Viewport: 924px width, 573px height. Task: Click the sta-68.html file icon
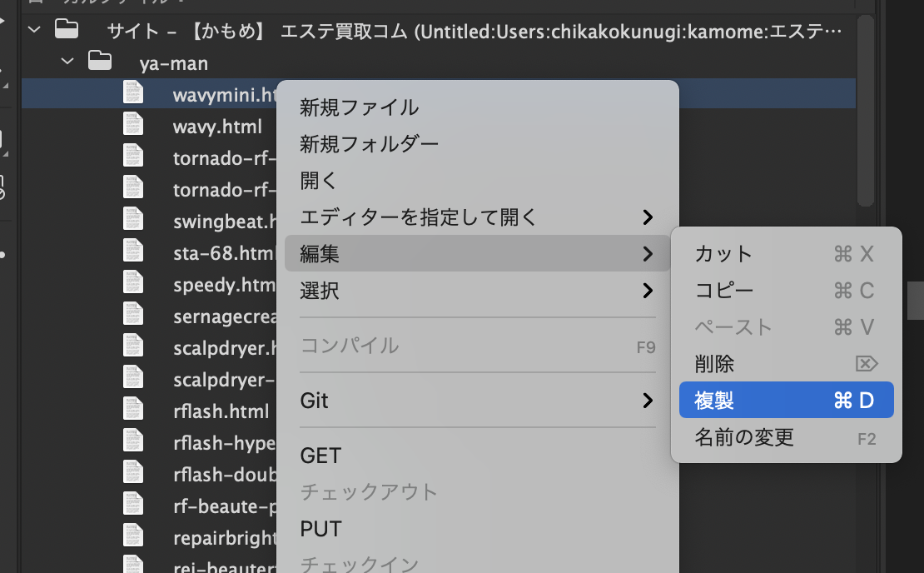click(x=133, y=253)
